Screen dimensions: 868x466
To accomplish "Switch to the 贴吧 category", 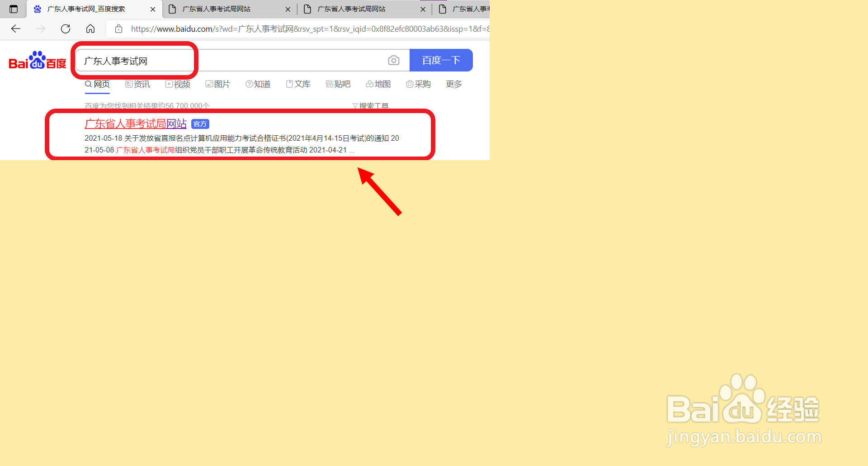I will [338, 84].
